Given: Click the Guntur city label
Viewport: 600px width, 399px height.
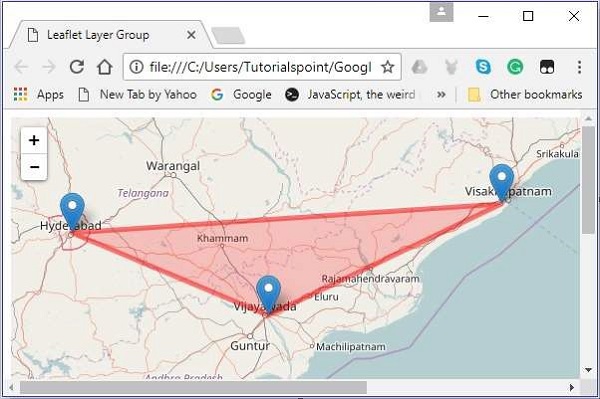Looking at the screenshot, I should [250, 346].
